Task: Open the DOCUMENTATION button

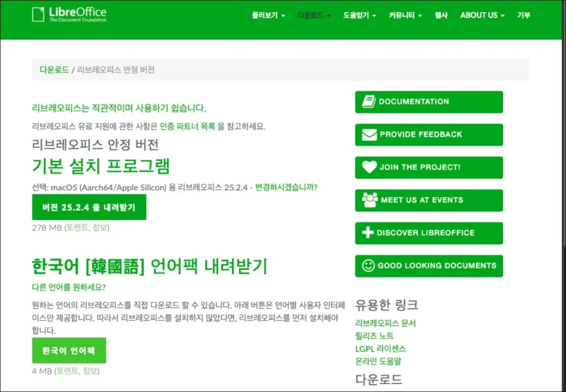Action: pos(429,102)
